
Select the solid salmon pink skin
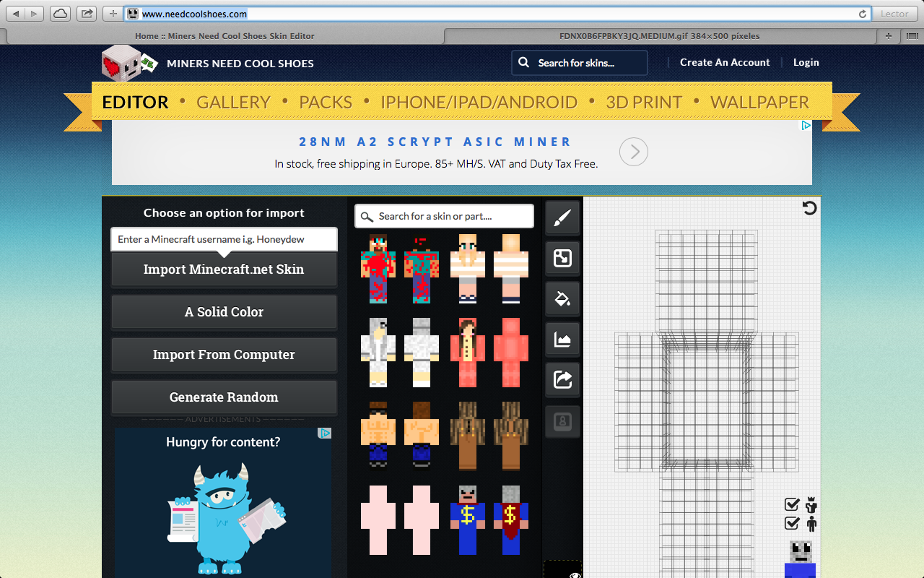(x=511, y=353)
